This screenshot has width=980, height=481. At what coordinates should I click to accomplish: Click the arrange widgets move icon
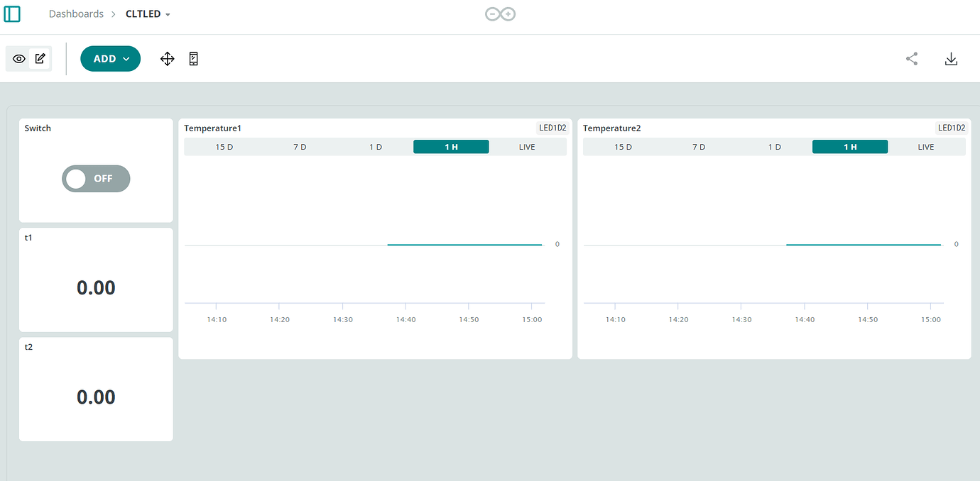pos(167,58)
